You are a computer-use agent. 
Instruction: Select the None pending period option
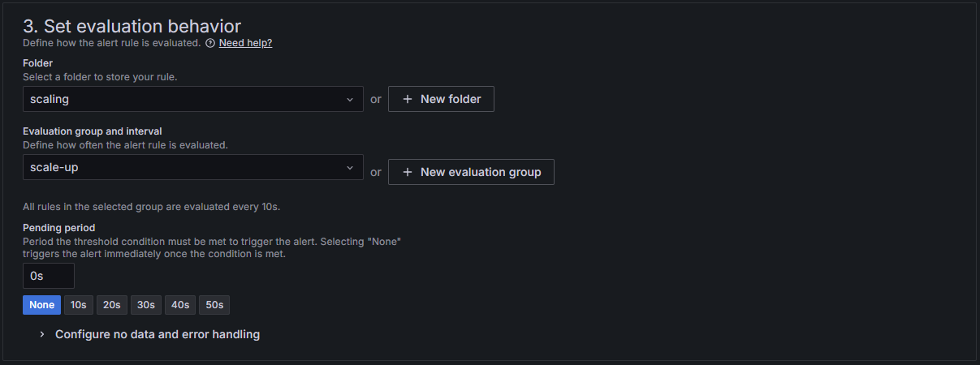41,305
